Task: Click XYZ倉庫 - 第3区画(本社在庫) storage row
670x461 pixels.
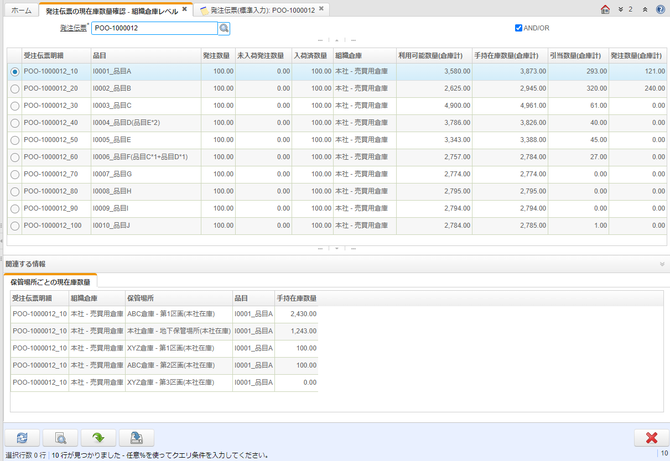Action: pos(164,382)
